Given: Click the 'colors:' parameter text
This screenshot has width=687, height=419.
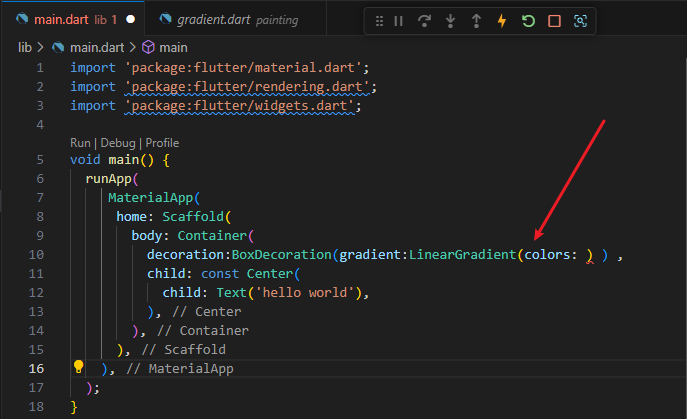Looking at the screenshot, I should (x=551, y=255).
